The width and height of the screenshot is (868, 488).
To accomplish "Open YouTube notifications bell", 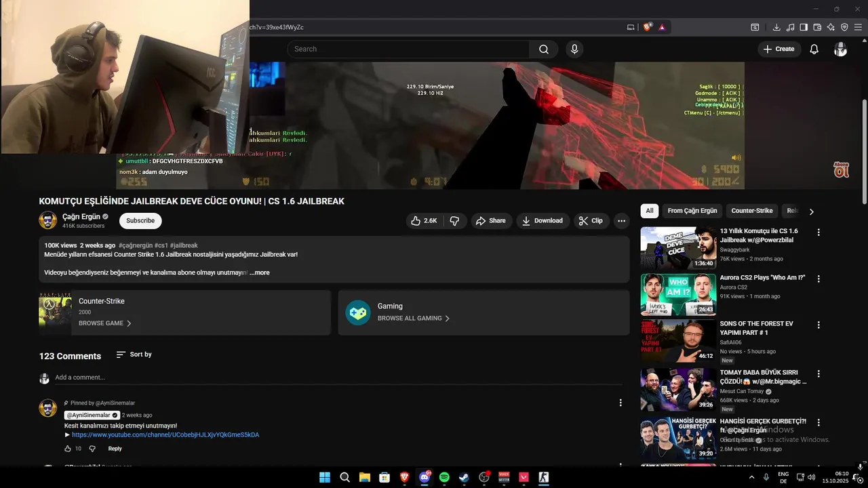I will (814, 49).
